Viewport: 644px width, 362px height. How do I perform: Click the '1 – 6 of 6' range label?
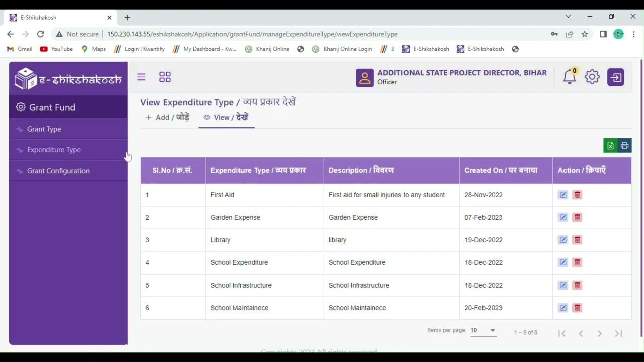(526, 333)
